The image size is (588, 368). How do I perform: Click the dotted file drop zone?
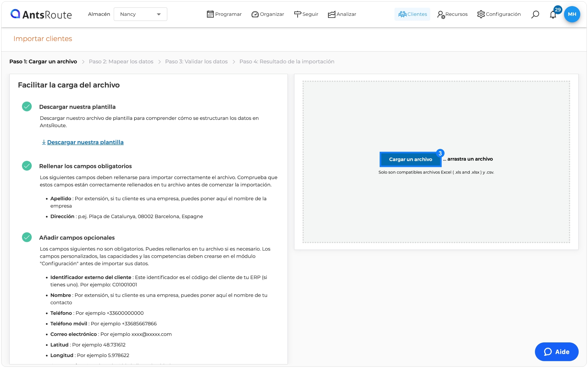coord(436,162)
